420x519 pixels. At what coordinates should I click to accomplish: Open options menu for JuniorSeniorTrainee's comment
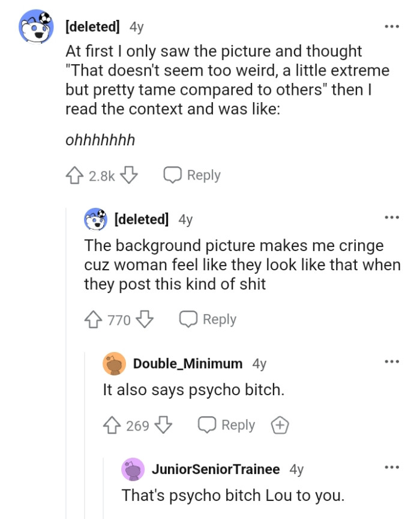click(391, 468)
